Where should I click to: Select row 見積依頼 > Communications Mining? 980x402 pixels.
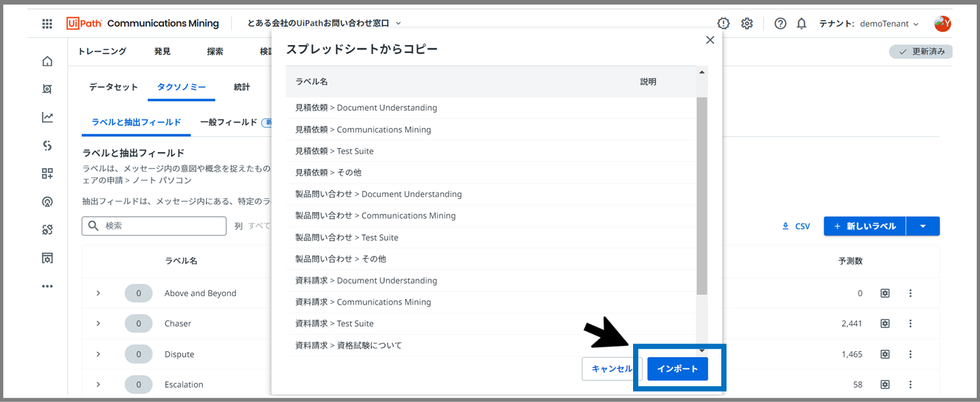tap(491, 129)
